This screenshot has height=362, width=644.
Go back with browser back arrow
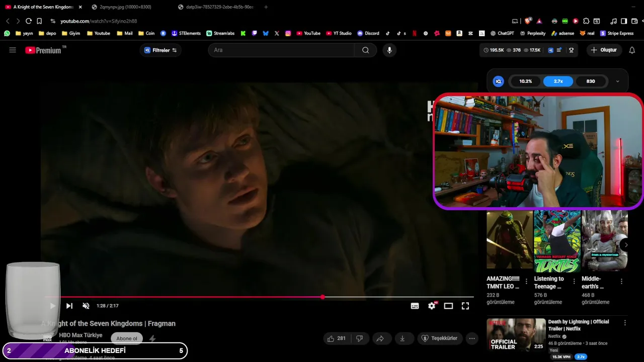point(8,21)
